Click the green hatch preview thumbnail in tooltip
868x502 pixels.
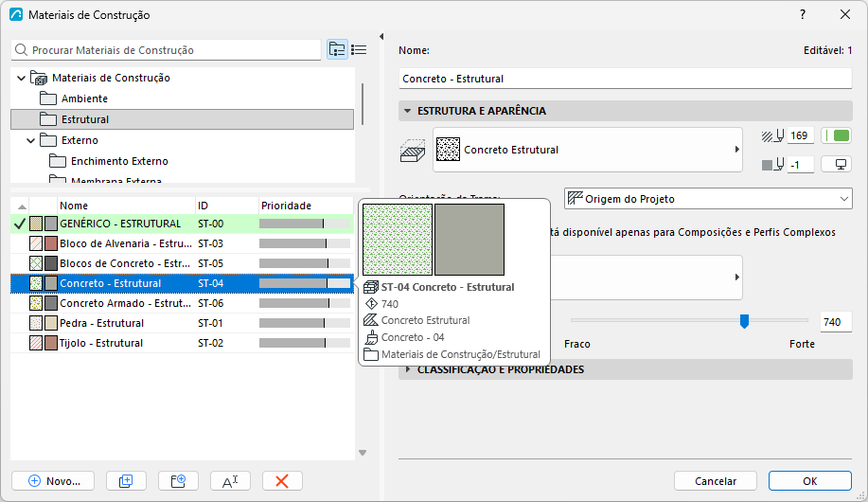tap(398, 240)
